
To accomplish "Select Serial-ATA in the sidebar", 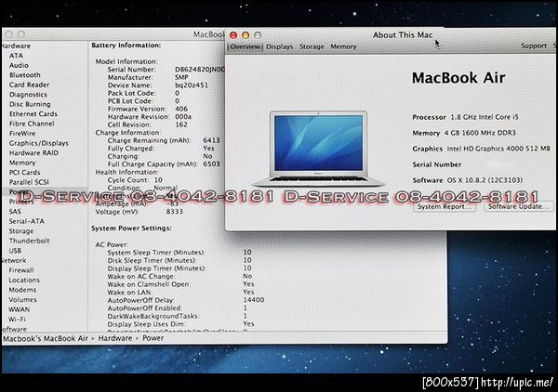I will 27,221.
